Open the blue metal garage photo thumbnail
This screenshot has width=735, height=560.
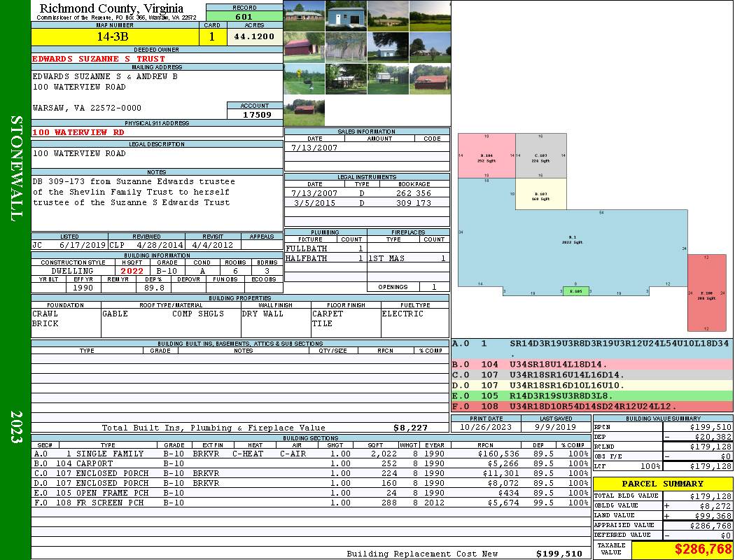click(346, 15)
